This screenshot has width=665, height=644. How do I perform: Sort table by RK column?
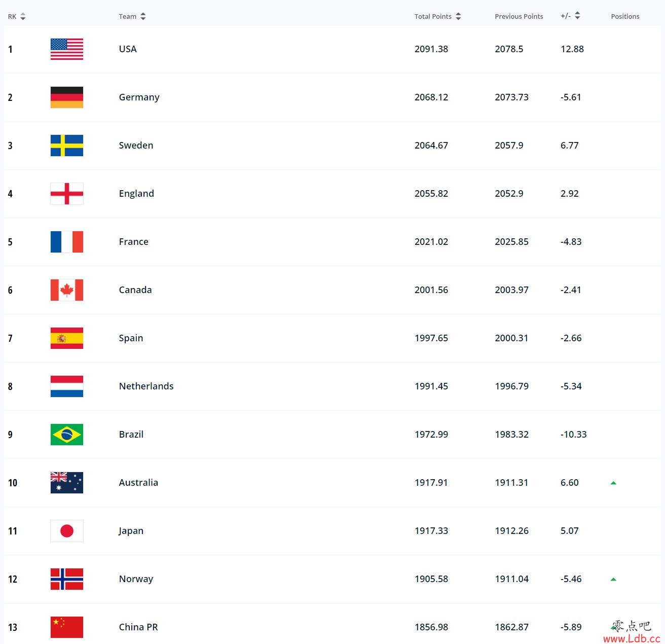tap(17, 17)
